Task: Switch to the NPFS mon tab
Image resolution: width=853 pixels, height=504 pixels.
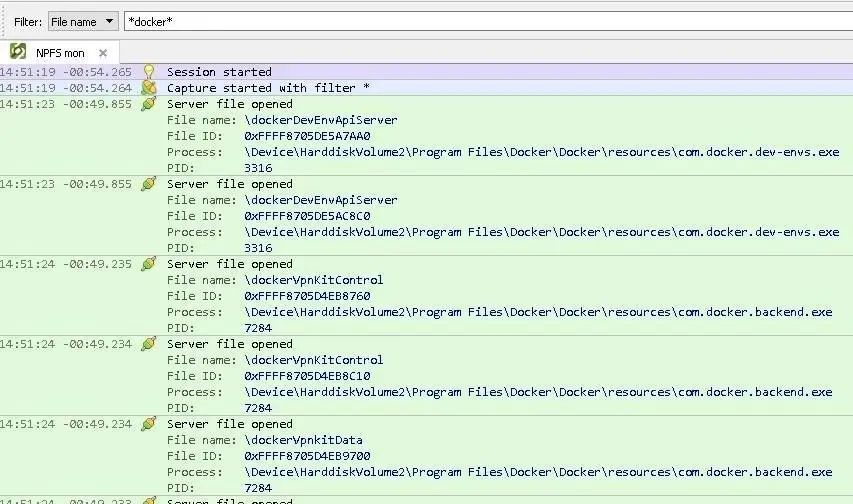Action: pos(60,53)
